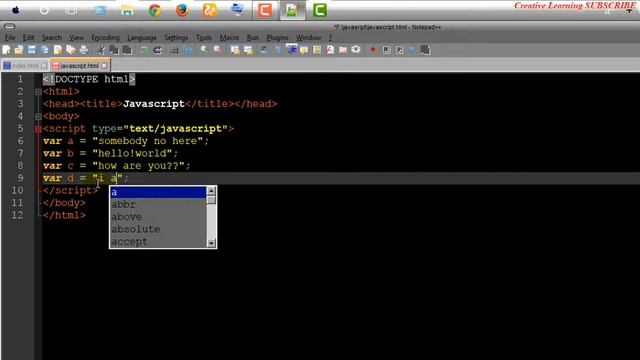This screenshot has height=360, width=640.
Task: Open the Language menu
Action: tap(142, 38)
